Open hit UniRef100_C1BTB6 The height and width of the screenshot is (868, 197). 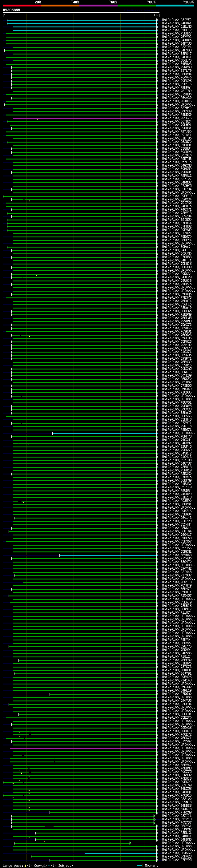tap(177, 139)
